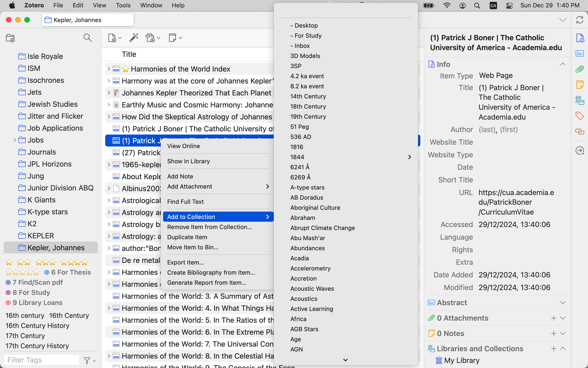Jump to Related via sidenav link icon
This screenshot has height=368, width=588.
pos(580,132)
